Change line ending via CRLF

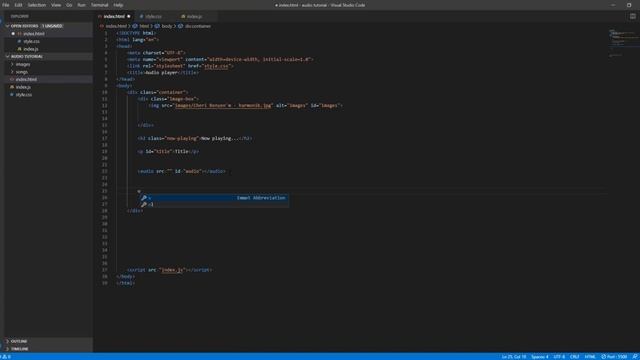[574, 357]
